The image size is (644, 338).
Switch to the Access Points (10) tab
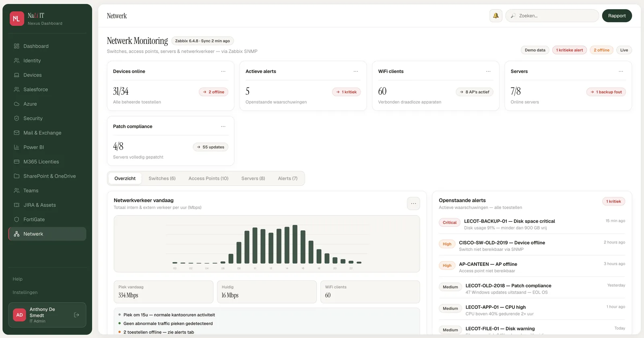point(208,178)
